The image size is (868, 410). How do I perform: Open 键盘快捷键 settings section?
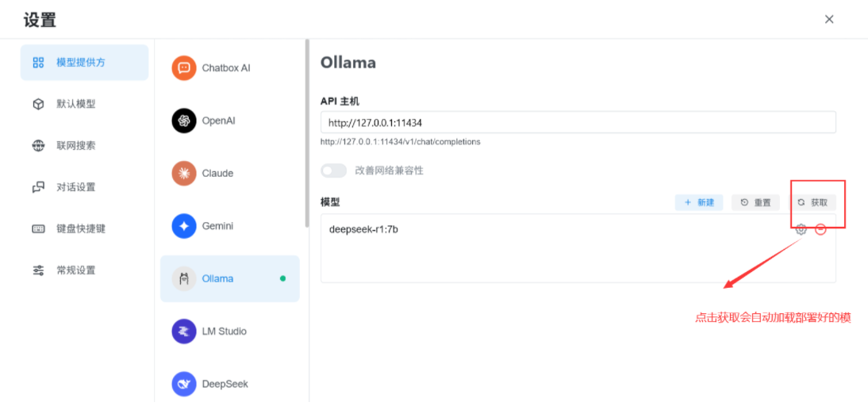tap(80, 228)
